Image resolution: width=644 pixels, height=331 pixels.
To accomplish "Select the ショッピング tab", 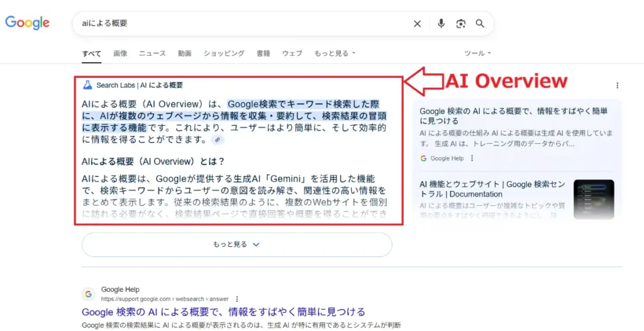I will (224, 53).
